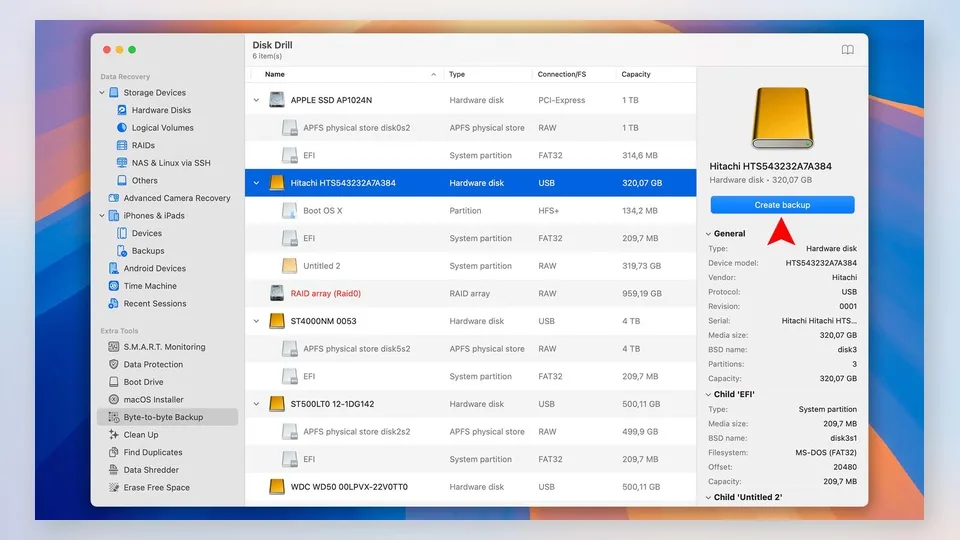This screenshot has width=960, height=540.
Task: Sort by the Type column header
Action: pyautogui.click(x=457, y=74)
